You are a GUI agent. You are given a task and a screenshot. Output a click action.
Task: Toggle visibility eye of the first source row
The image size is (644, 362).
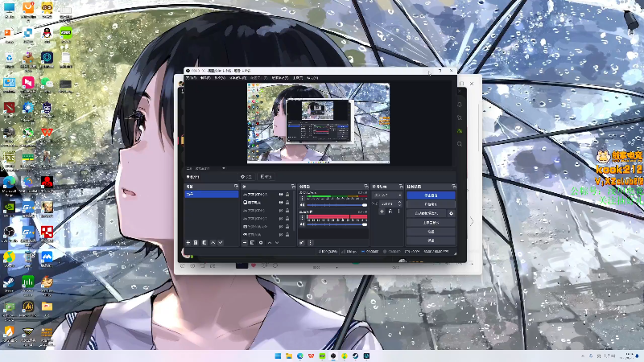tap(281, 194)
